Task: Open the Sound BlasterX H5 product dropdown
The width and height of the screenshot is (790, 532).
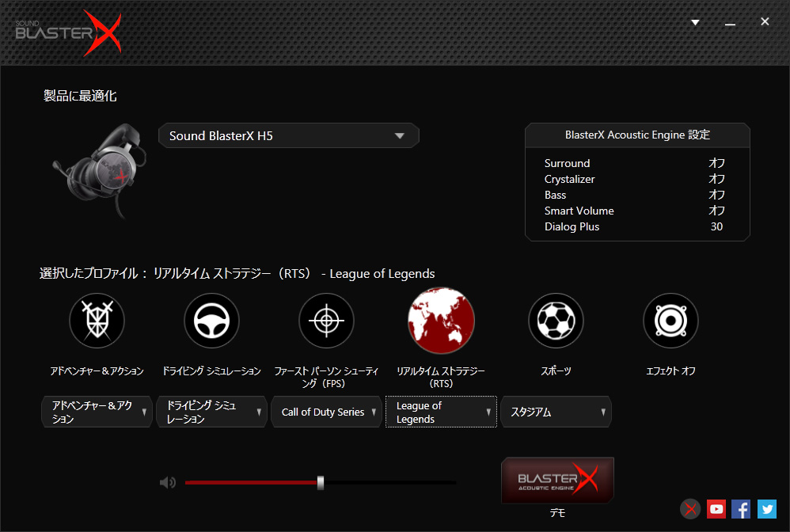Action: coord(288,136)
